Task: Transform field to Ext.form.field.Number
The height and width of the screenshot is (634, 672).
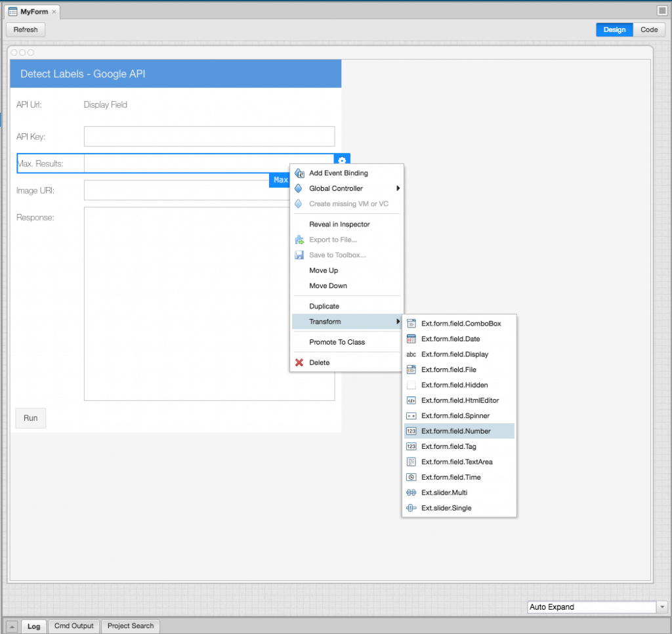Action: pos(459,431)
